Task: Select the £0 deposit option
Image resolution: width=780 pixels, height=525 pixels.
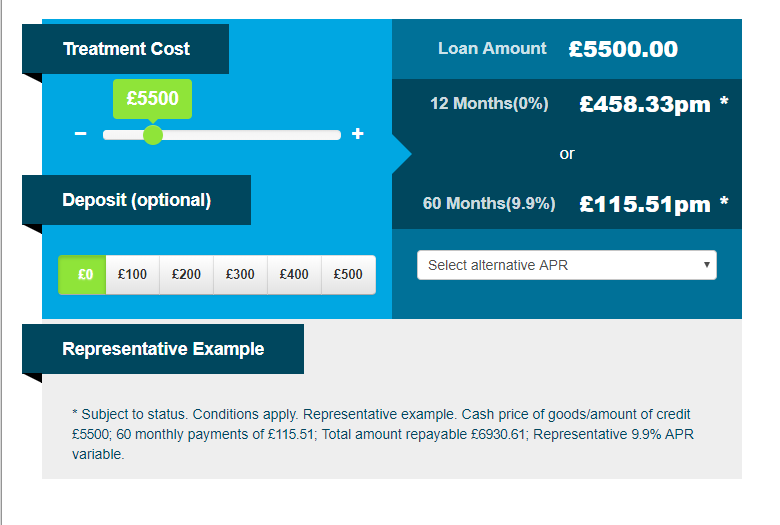Action: 84,275
